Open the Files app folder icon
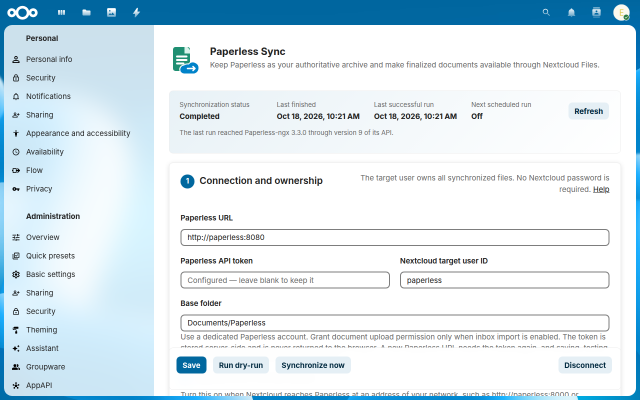Viewport: 640px width, 400px height. (87, 13)
